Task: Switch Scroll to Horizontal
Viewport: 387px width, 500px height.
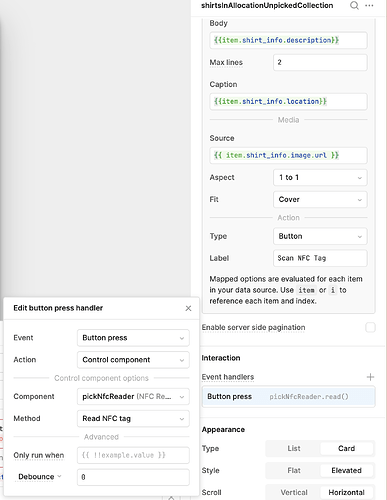Action: (347, 492)
